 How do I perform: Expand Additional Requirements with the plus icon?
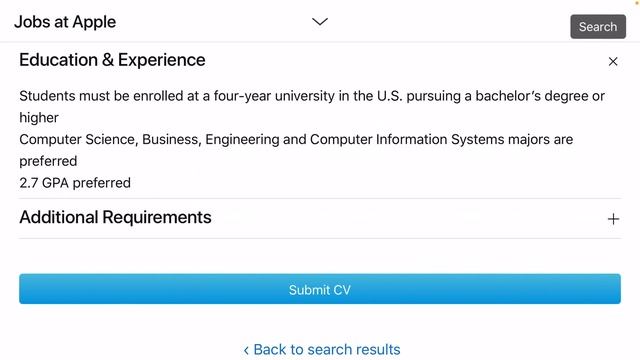coord(613,219)
